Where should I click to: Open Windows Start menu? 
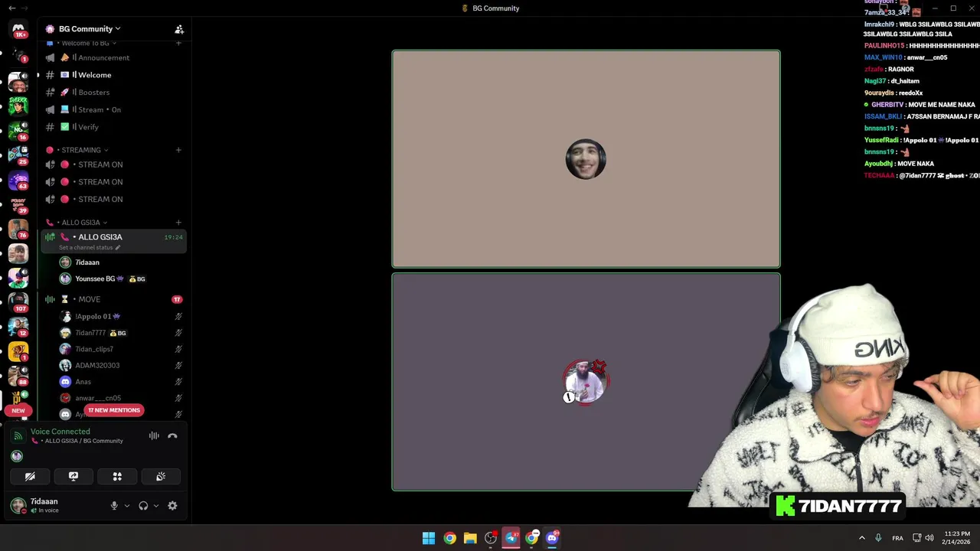click(x=429, y=538)
